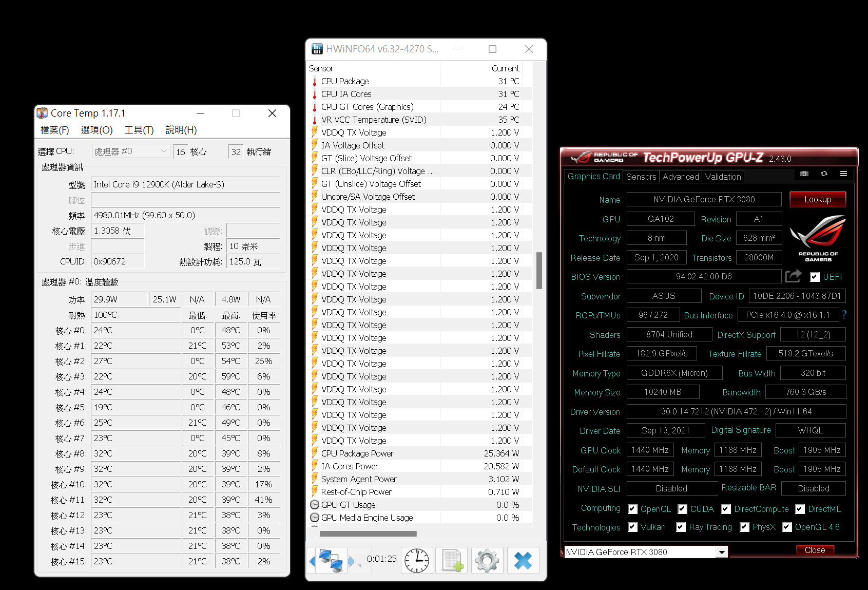Viewport: 868px width, 590px height.
Task: Click the lightning icon beside System Agent Power
Action: pyautogui.click(x=315, y=479)
